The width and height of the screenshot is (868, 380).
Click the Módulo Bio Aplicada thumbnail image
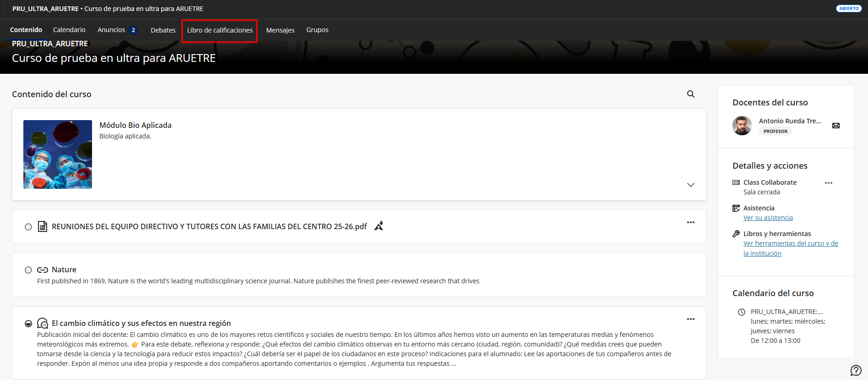coord(58,154)
